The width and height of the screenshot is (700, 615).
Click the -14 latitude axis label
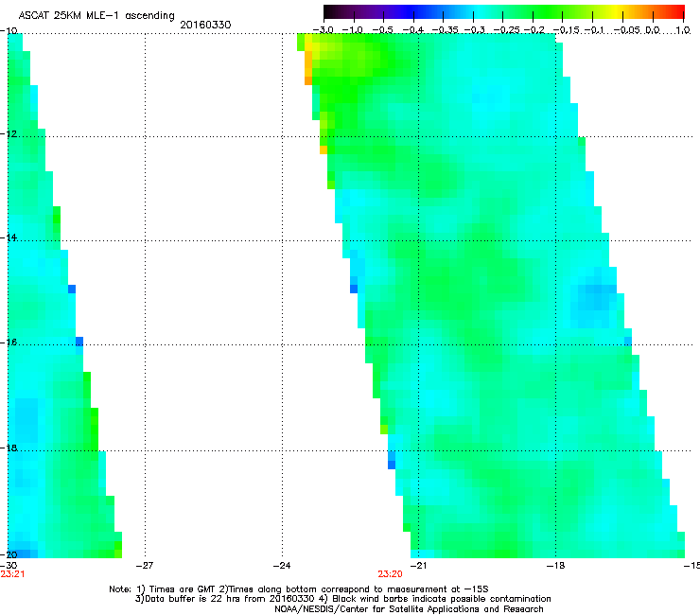pos(9,237)
